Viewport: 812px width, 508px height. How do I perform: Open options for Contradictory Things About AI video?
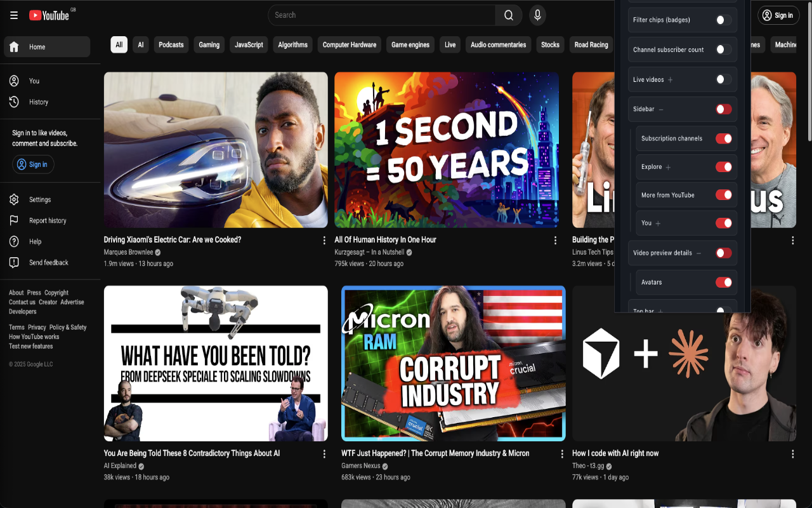(x=324, y=454)
